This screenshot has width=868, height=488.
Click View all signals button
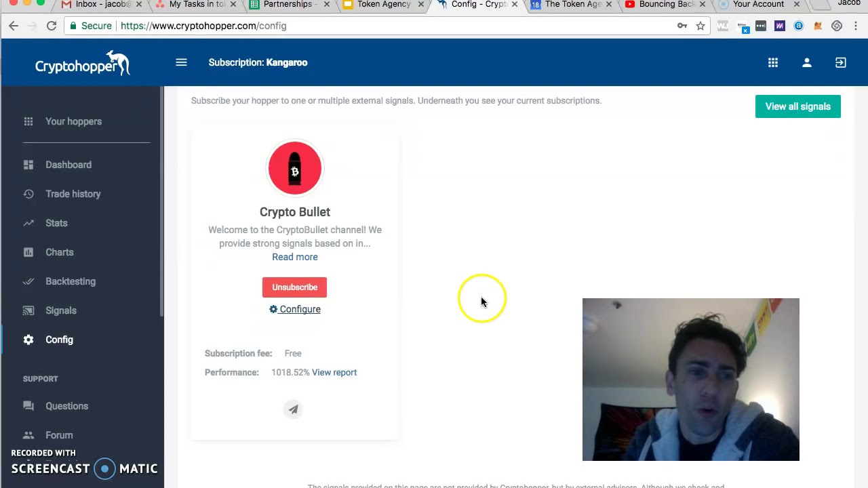pos(798,106)
